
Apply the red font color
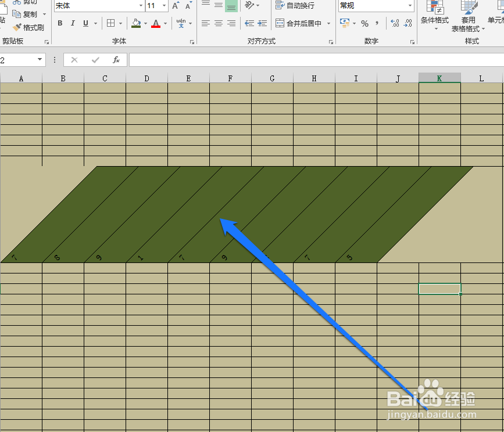[x=156, y=23]
